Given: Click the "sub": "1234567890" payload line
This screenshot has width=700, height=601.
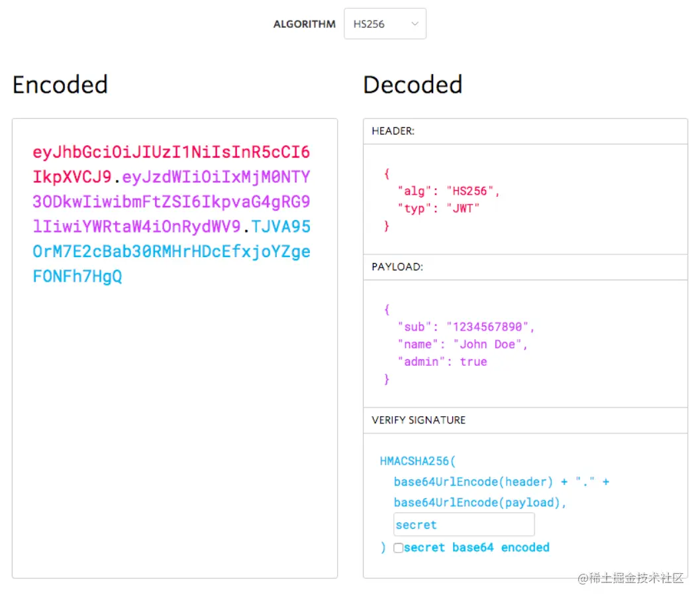Looking at the screenshot, I should click(466, 327).
